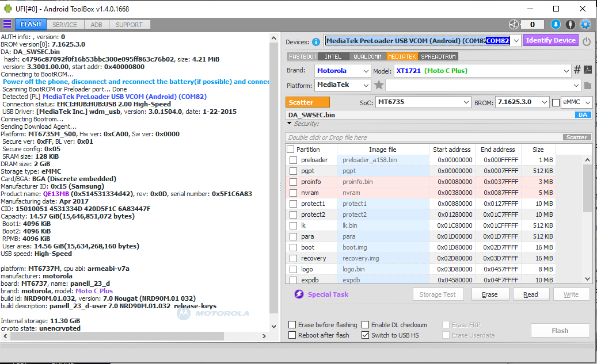Click the globe/network icon in top toolbar

(514, 25)
